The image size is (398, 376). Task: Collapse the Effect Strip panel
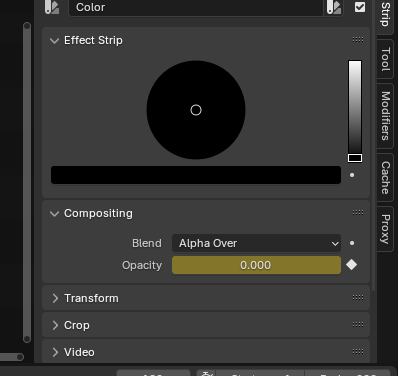(54, 41)
